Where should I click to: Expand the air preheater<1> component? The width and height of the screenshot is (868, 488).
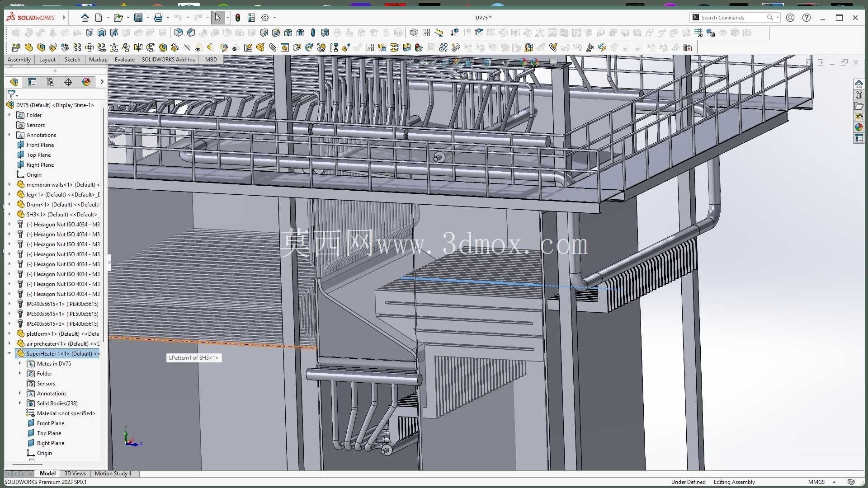pos(9,343)
